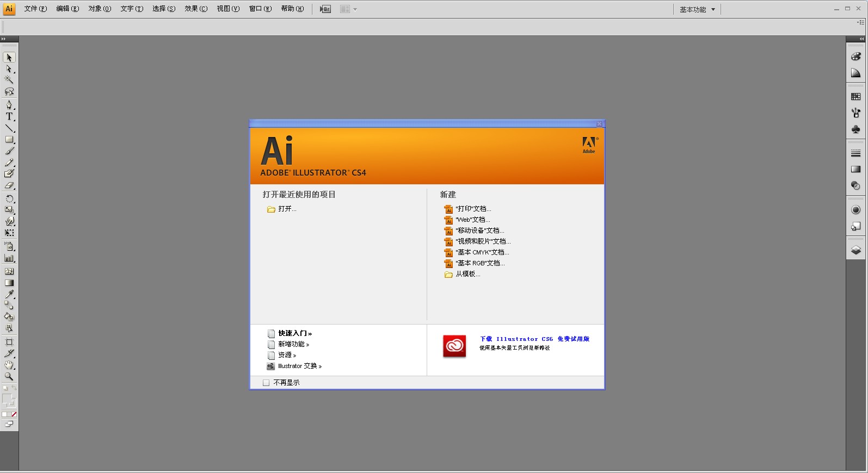Create a new "打印"文档
Image resolution: width=868 pixels, height=473 pixels.
pyautogui.click(x=468, y=209)
